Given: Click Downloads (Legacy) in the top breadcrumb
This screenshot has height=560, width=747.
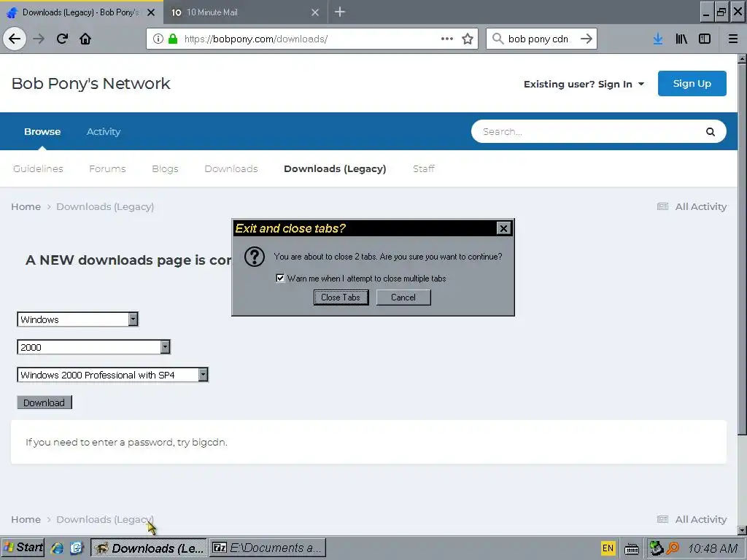Looking at the screenshot, I should [105, 206].
